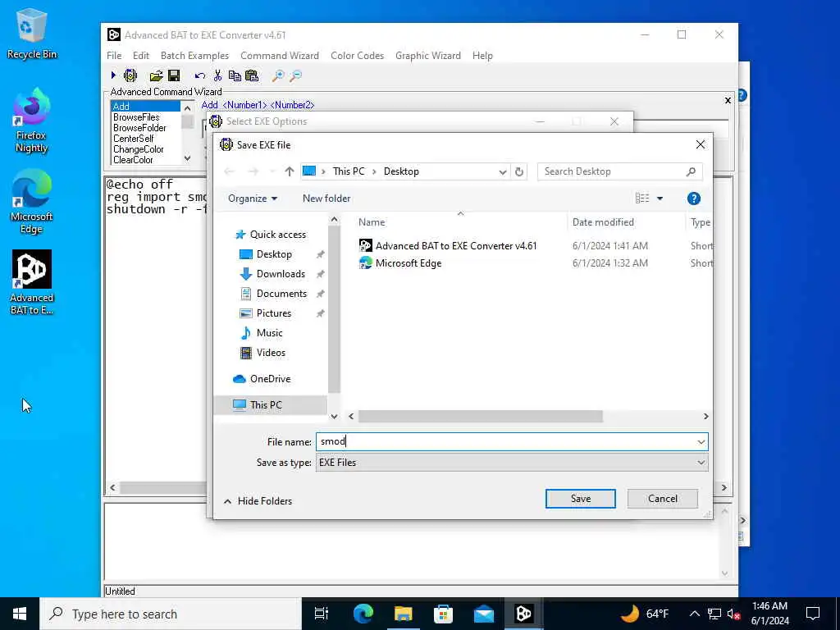Click the Refresh button beside the address bar
The height and width of the screenshot is (630, 840).
pos(519,171)
